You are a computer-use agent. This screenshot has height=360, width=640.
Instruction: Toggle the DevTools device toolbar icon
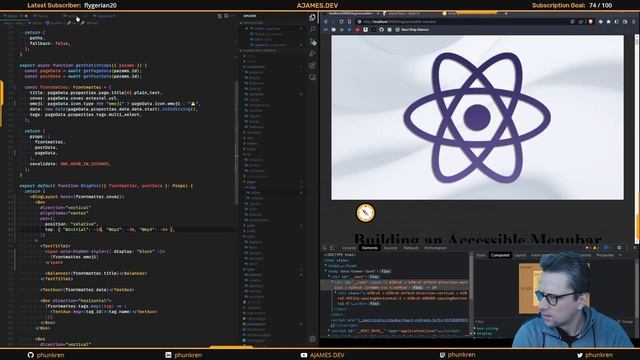332,248
